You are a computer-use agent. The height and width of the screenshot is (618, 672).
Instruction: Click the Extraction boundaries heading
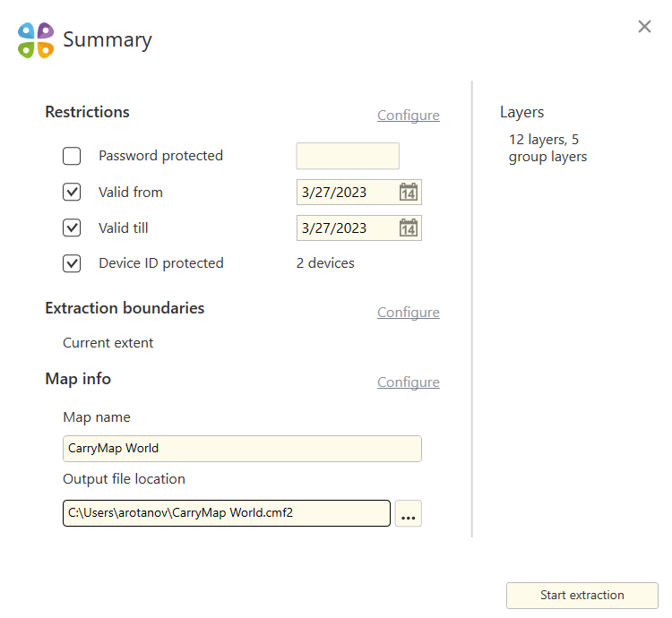pos(125,308)
